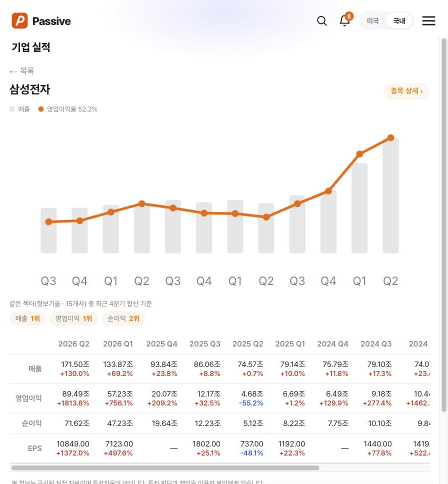448x484 pixels.
Task: Click EPS change -48.1%
Action: click(x=251, y=453)
